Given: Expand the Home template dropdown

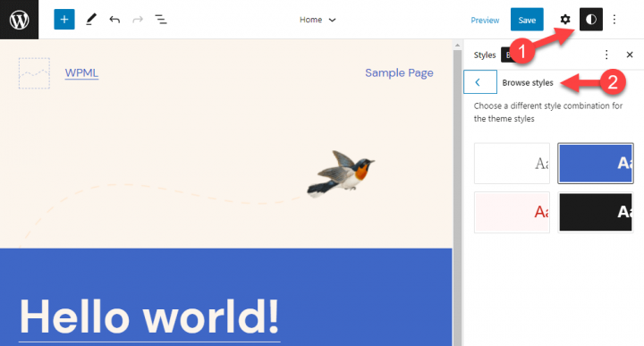Looking at the screenshot, I should [318, 20].
